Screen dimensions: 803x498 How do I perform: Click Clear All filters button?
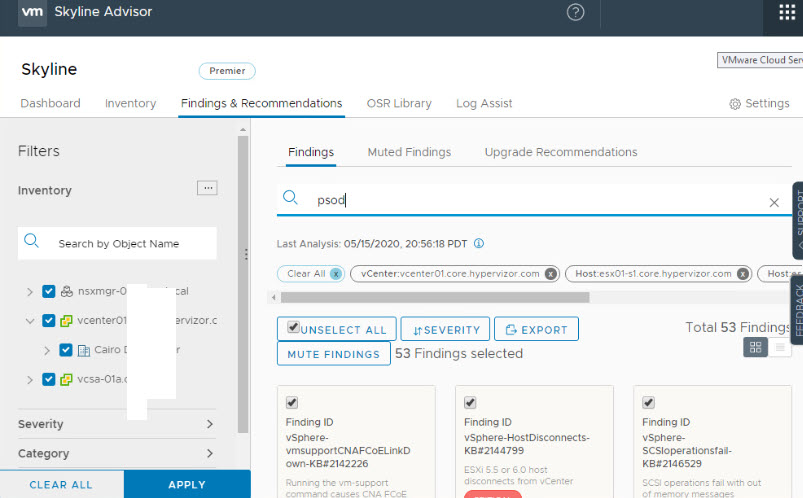[61, 485]
